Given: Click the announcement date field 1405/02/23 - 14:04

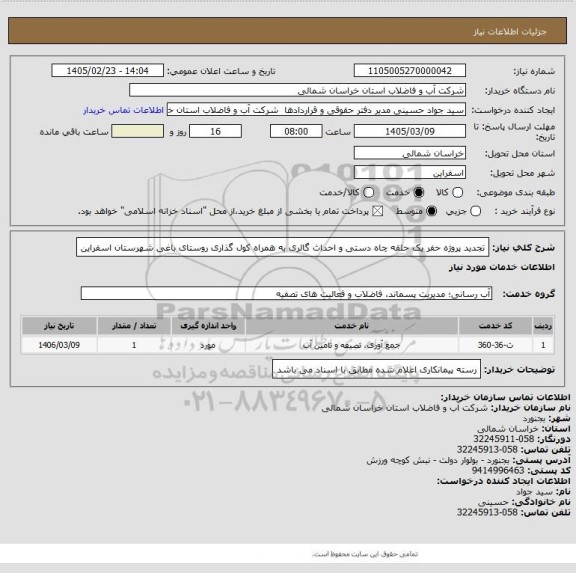Looking at the screenshot, I should pos(108,71).
